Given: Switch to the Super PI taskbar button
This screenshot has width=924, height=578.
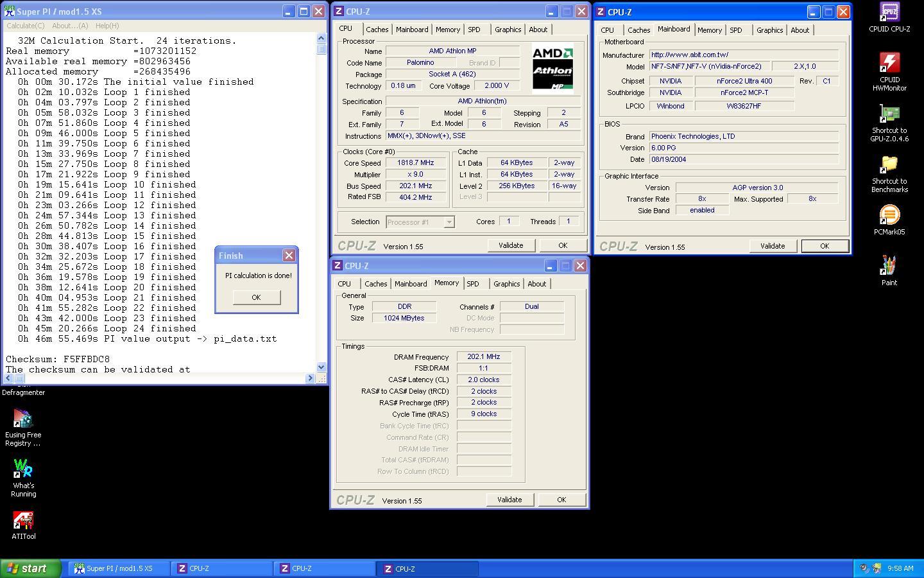Looking at the screenshot, I should (119, 568).
